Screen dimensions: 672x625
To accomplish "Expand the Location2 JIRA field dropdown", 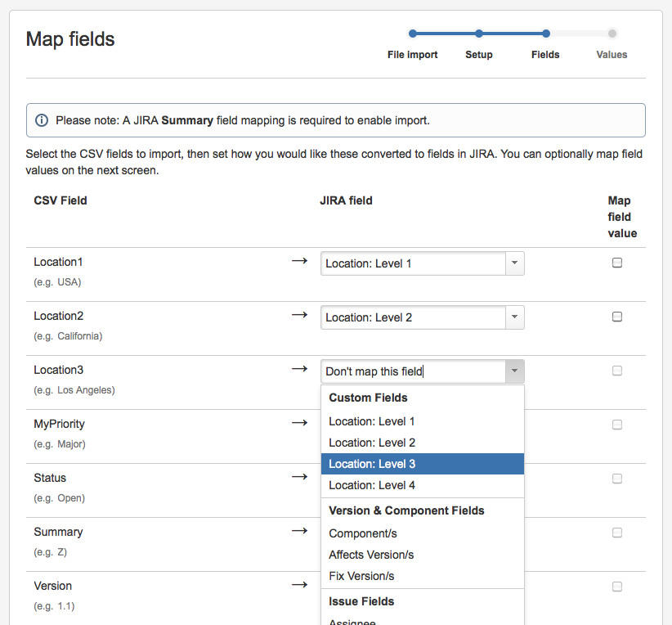I will click(x=514, y=317).
